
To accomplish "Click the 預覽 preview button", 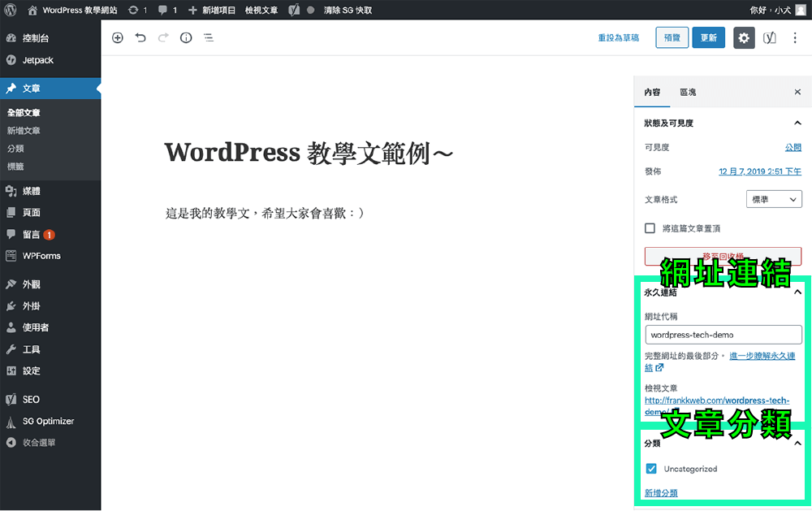I will pos(672,37).
